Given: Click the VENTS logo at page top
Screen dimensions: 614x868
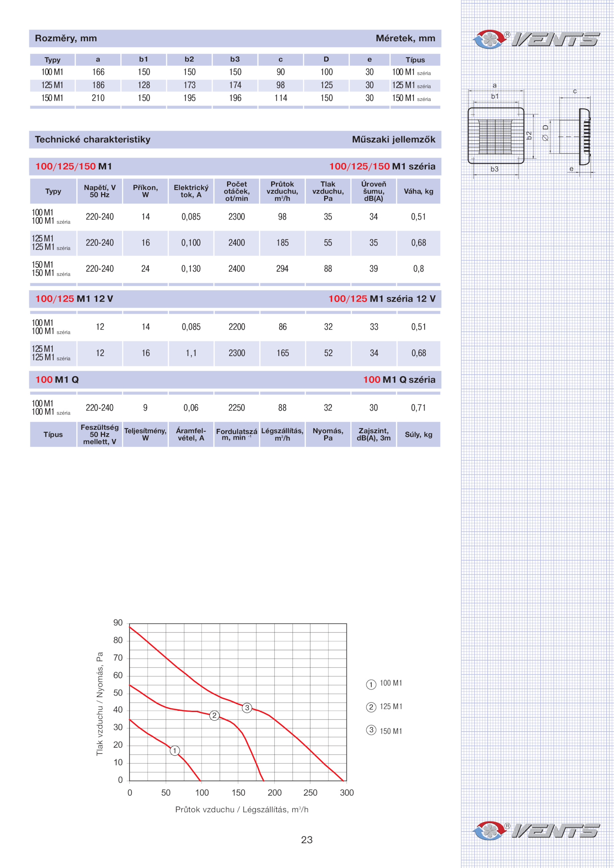Looking at the screenshot, I should click(536, 39).
